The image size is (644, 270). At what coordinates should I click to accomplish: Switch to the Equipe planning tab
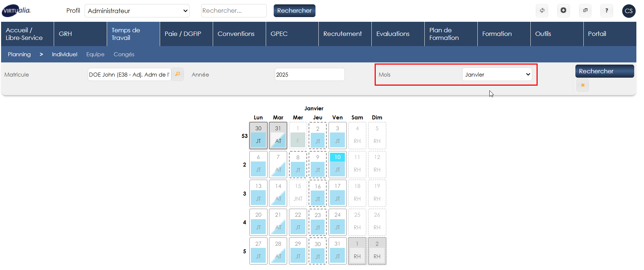tap(95, 54)
